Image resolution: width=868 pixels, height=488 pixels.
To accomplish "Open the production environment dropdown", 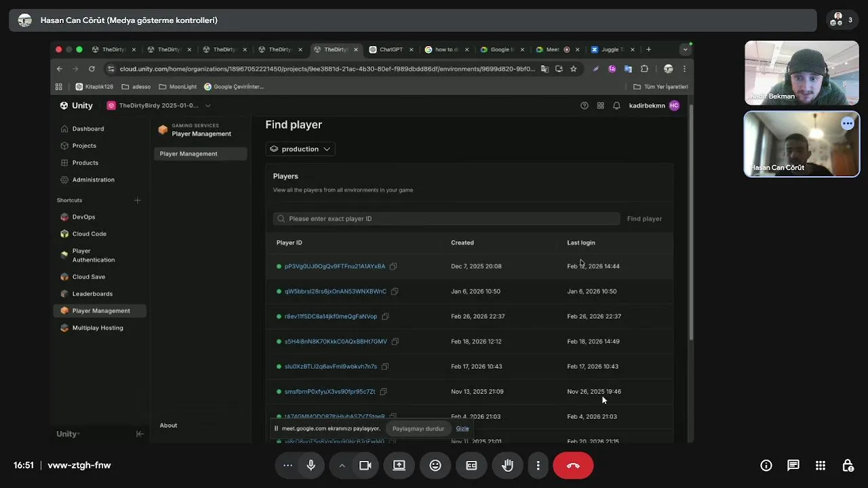I will point(300,149).
